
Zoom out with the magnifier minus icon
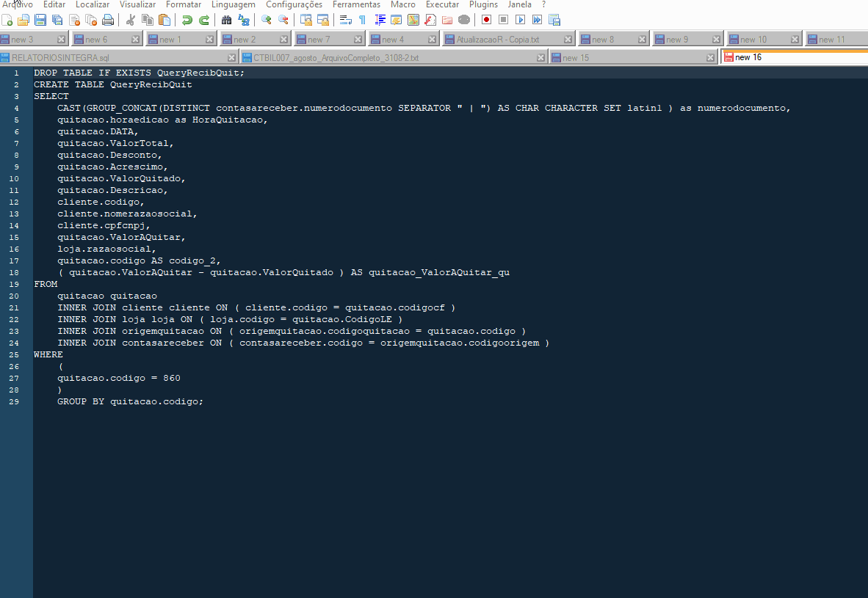coord(283,21)
